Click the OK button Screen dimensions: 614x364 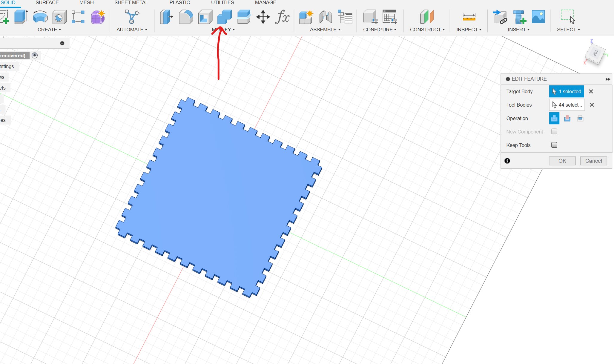[562, 161]
